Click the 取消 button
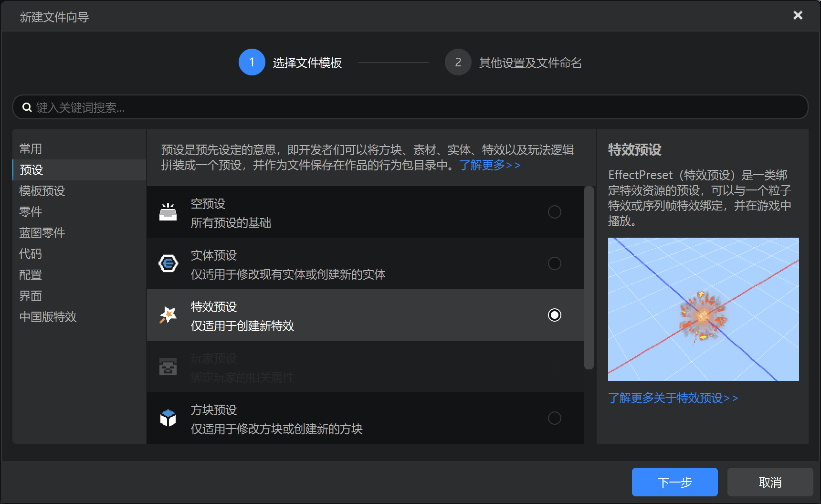821x504 pixels. [x=770, y=482]
